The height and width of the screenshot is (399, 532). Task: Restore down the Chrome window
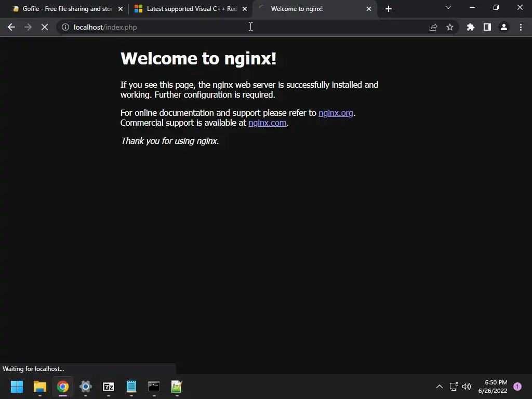tap(496, 7)
